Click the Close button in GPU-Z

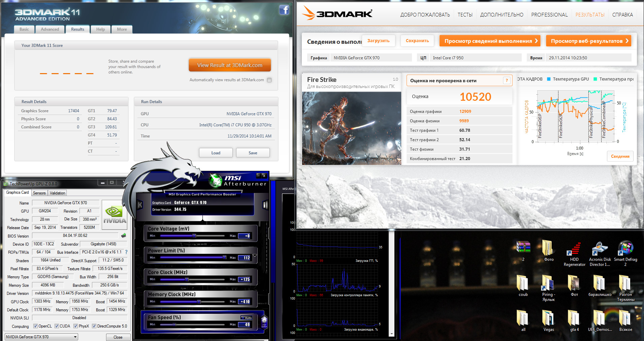(x=118, y=337)
